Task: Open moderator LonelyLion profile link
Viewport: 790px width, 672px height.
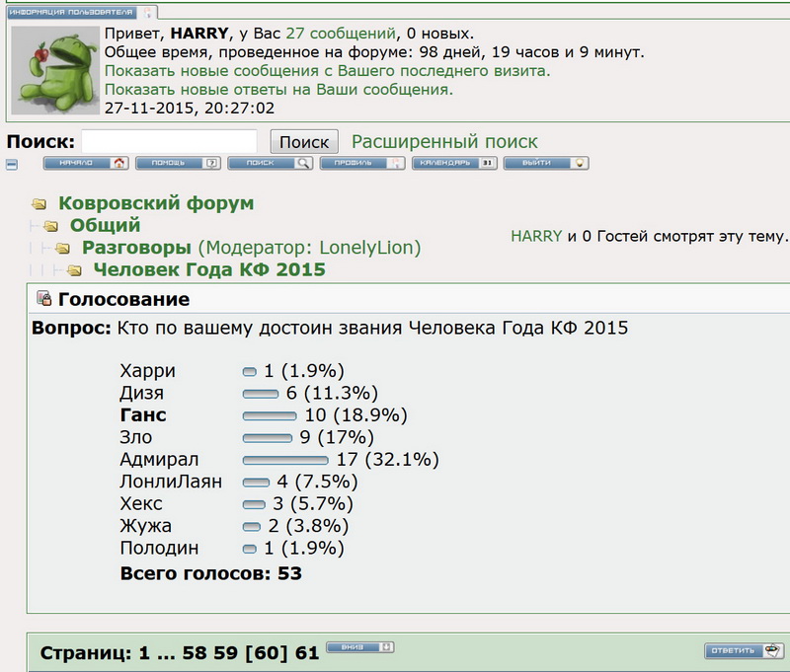Action: coord(366,247)
